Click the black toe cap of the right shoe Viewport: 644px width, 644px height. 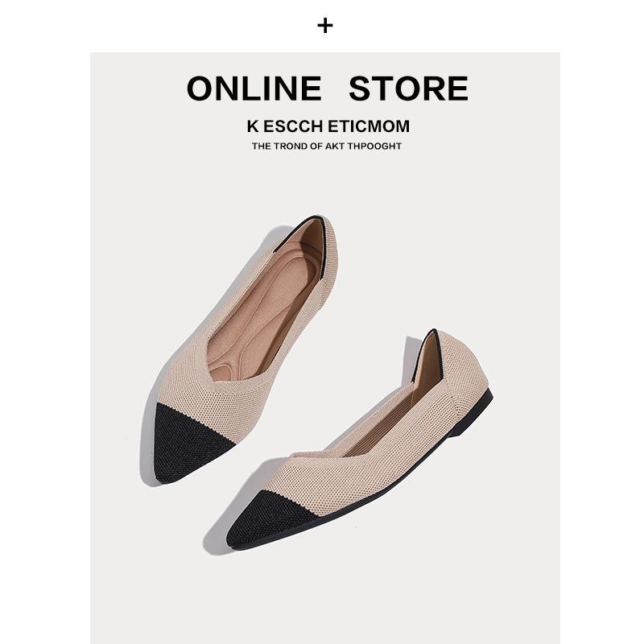(269, 521)
